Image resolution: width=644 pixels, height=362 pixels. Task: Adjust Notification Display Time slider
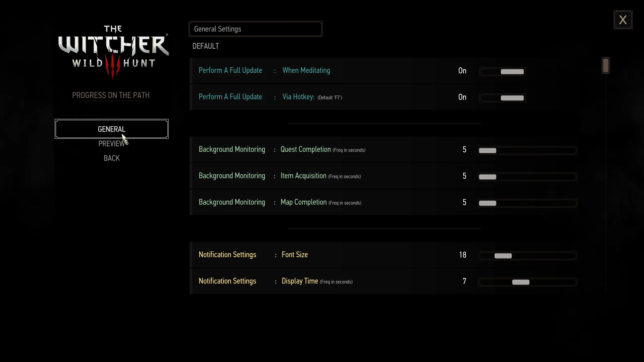[x=528, y=282]
